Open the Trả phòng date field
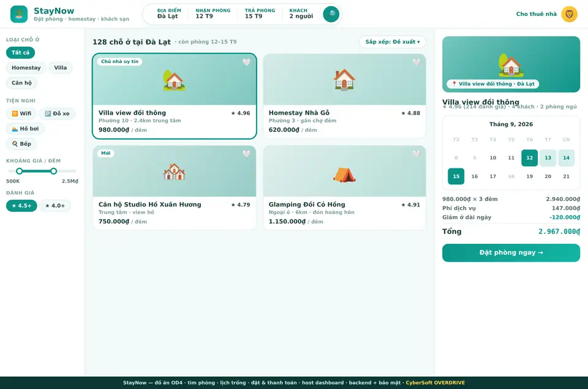The image size is (588, 389). pos(260,13)
